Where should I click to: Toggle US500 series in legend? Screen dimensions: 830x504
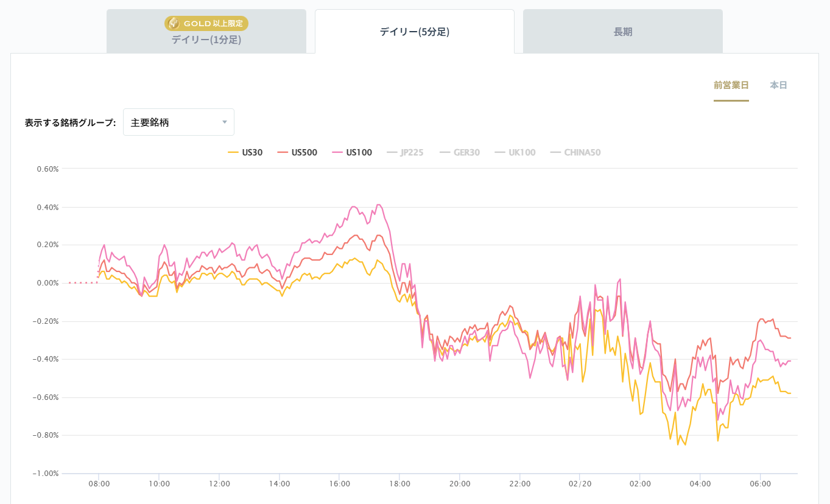(297, 153)
